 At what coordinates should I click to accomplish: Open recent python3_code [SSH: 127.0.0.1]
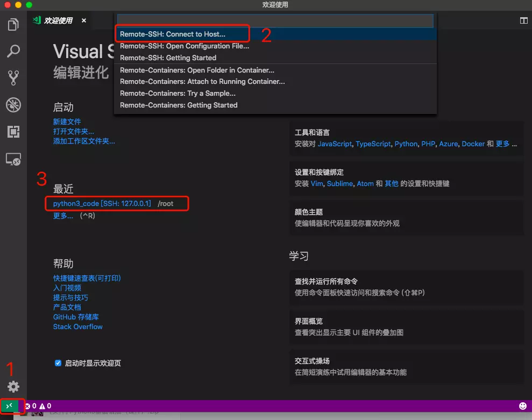tap(102, 204)
